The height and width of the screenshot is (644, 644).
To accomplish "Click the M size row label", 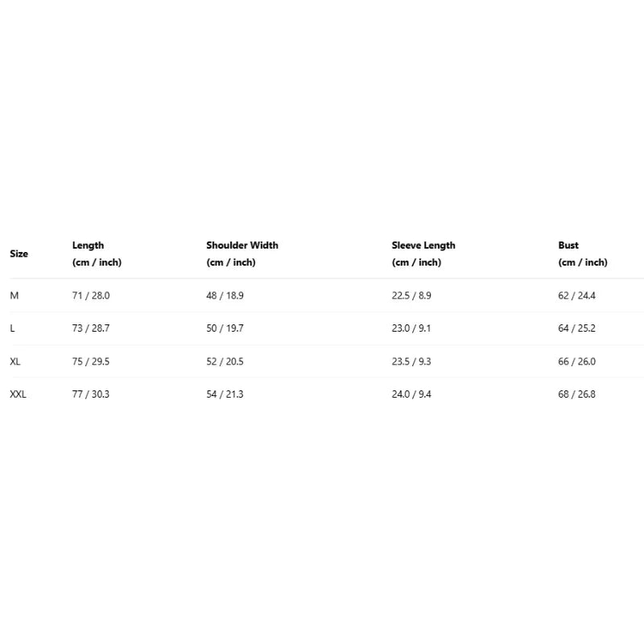I will coord(14,295).
